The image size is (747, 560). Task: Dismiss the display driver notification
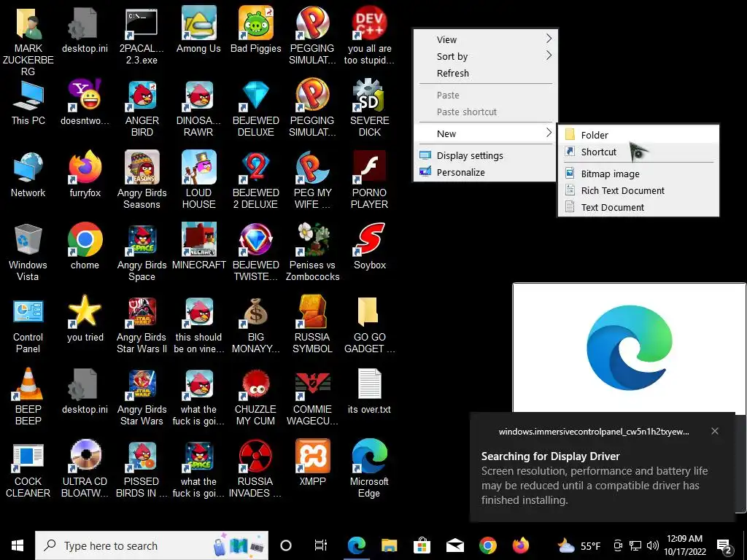715,431
